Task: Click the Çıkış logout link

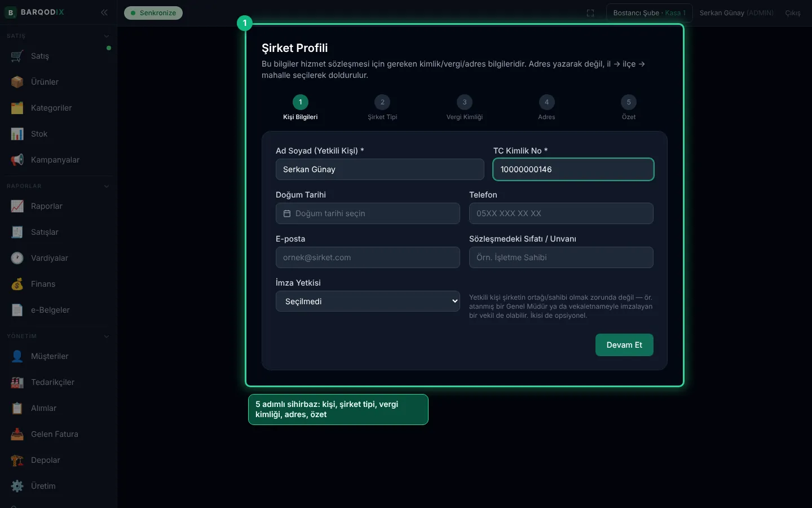Action: click(x=793, y=13)
